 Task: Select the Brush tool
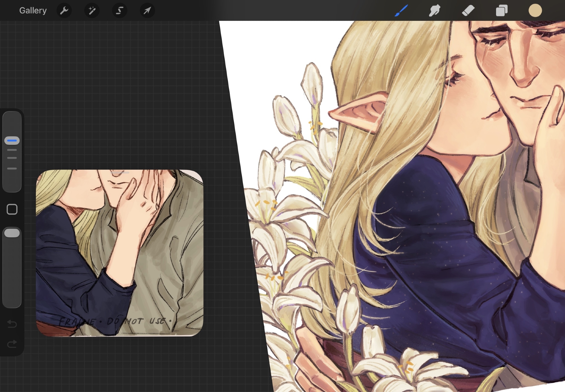(x=401, y=11)
